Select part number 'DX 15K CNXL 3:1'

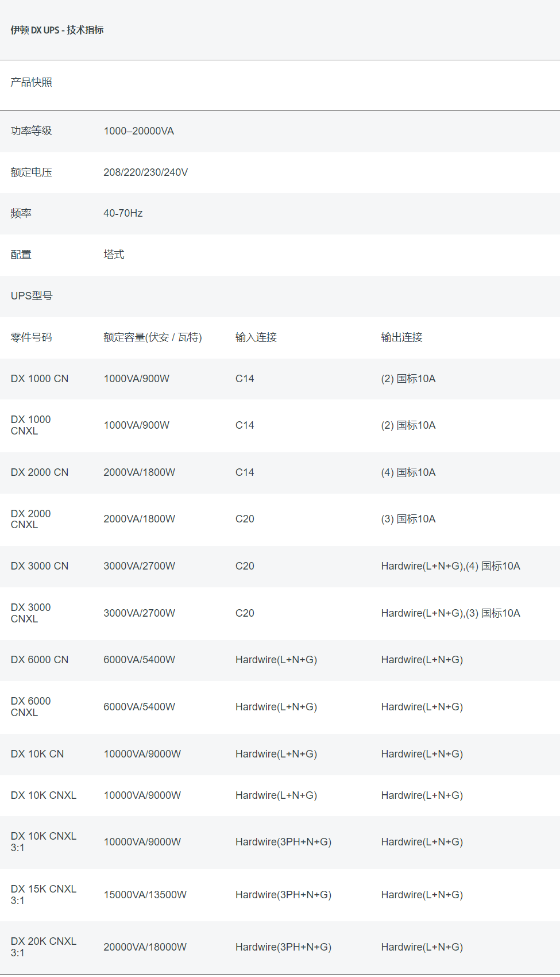pos(44,895)
